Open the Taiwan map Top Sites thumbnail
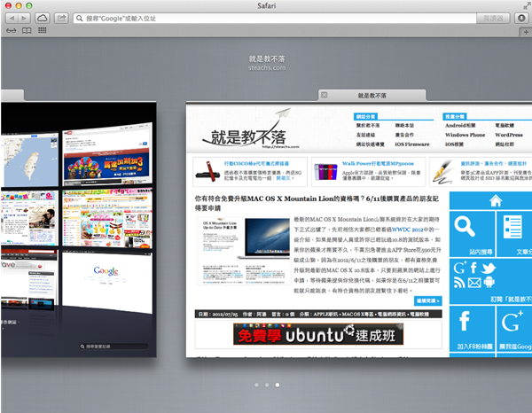532x413 pixels. click(30, 160)
